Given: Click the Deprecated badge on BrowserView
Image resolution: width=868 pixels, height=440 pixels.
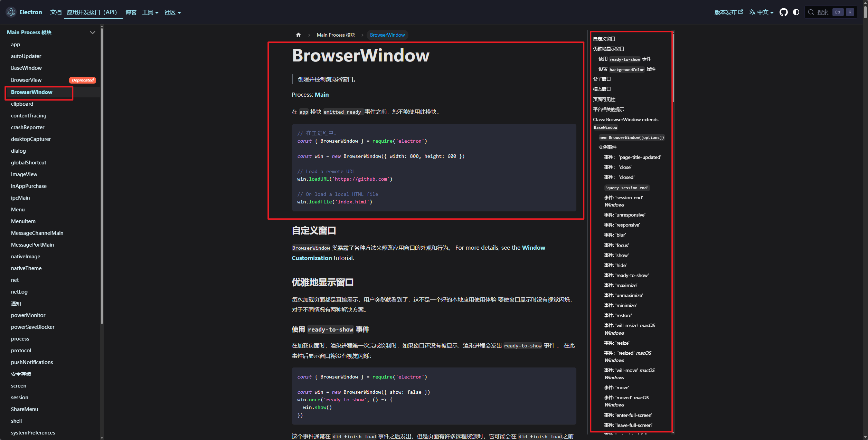Looking at the screenshot, I should (x=83, y=80).
